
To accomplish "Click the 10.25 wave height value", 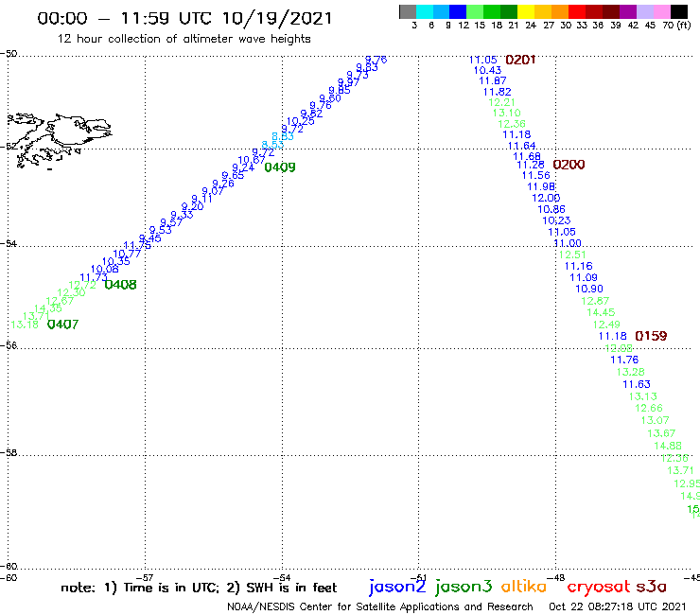I will [x=301, y=121].
